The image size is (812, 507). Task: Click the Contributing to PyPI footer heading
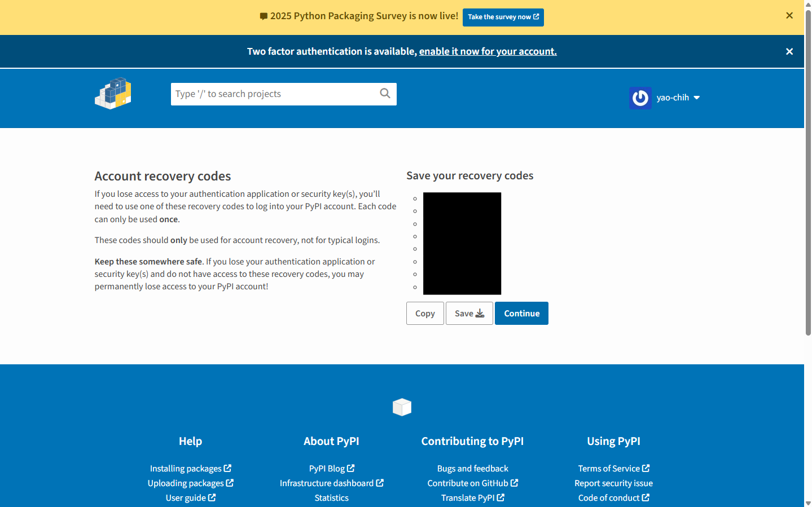(473, 442)
